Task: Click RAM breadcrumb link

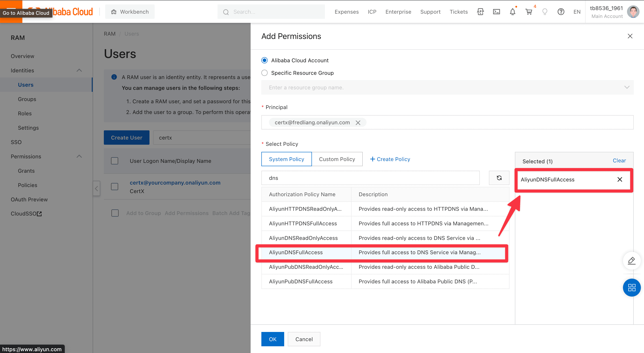Action: (x=109, y=34)
